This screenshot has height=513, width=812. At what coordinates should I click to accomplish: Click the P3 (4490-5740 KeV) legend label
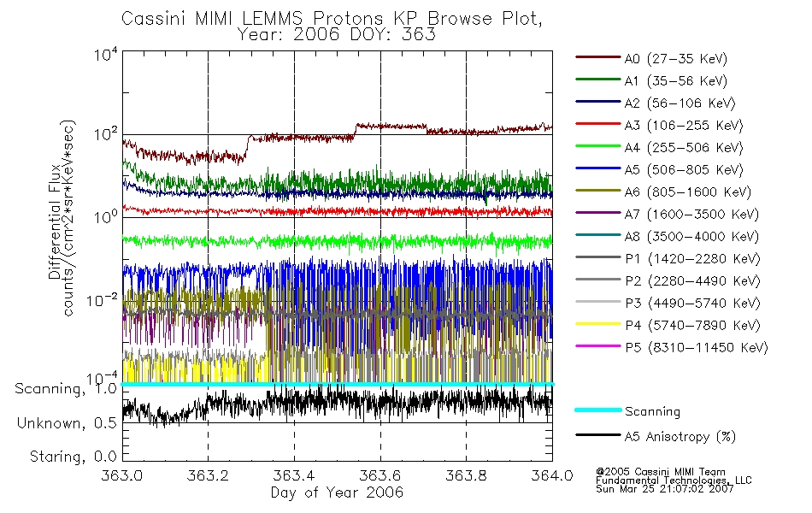pos(692,304)
